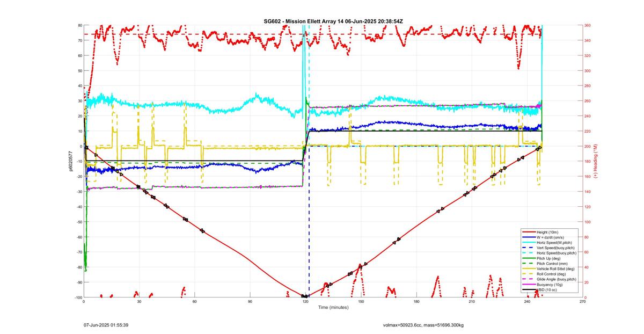Click the x-axis tick label "150"
644x334 pixels.
[361, 302]
